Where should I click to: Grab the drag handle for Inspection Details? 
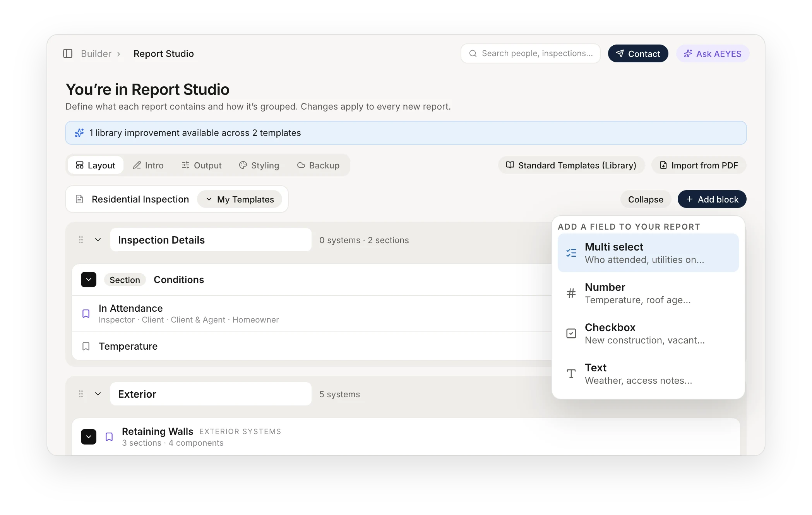tap(81, 240)
